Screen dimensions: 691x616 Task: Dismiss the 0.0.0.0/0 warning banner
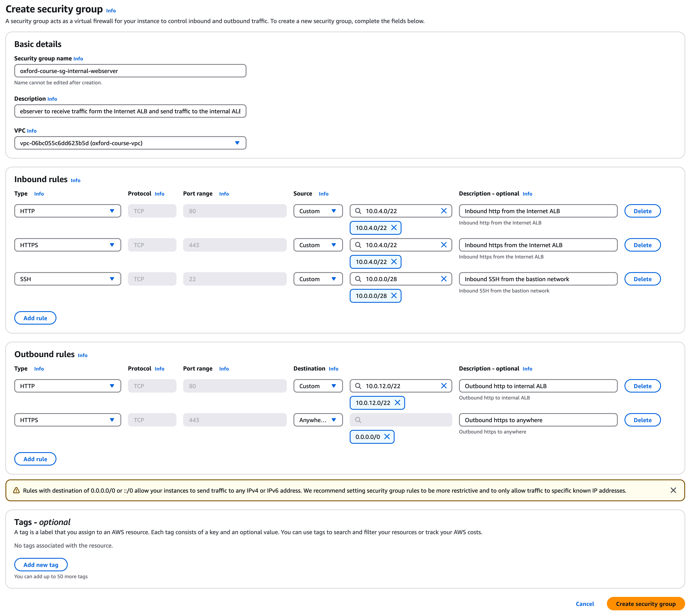(x=673, y=490)
